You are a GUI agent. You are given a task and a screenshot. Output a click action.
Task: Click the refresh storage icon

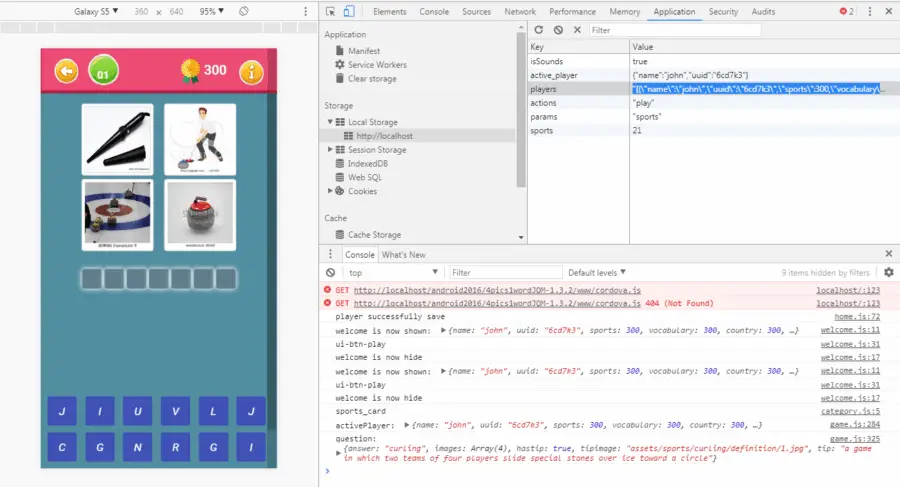[539, 30]
